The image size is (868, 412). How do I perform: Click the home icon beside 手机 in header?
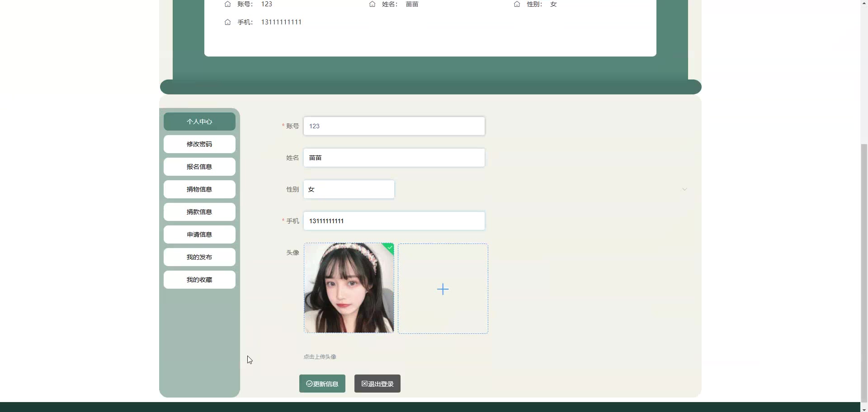click(228, 22)
